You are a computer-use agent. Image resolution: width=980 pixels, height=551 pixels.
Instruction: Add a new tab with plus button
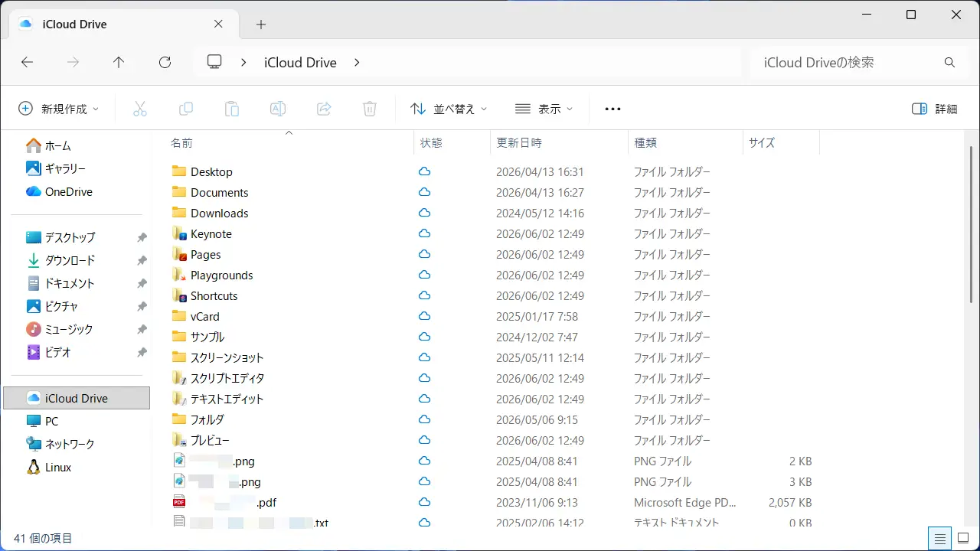click(261, 24)
